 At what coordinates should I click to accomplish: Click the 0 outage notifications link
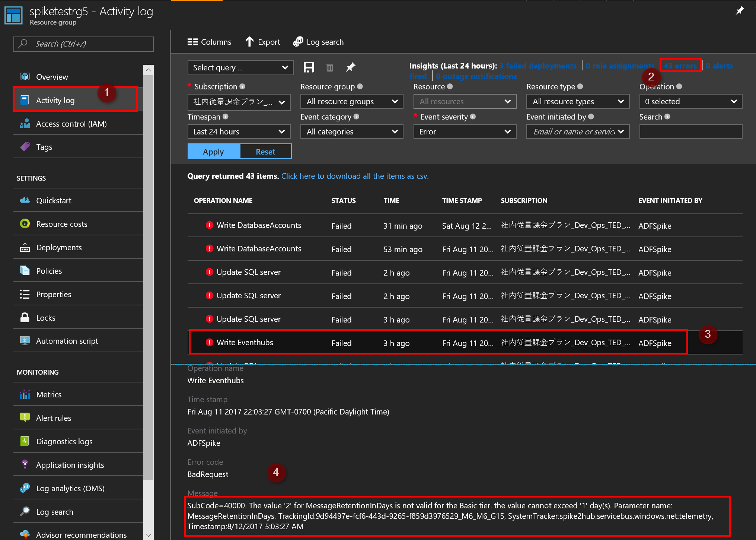pos(476,76)
